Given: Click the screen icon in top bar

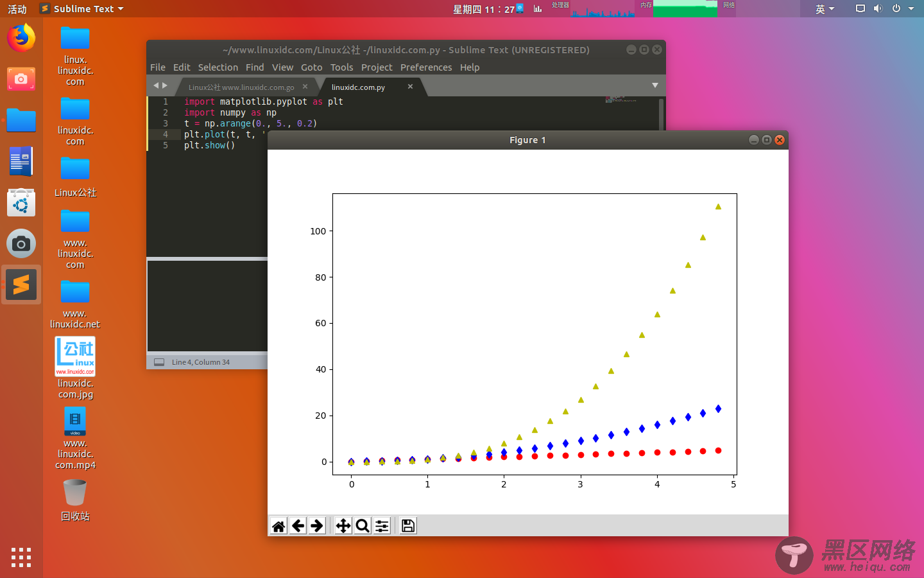Looking at the screenshot, I should coord(860,8).
